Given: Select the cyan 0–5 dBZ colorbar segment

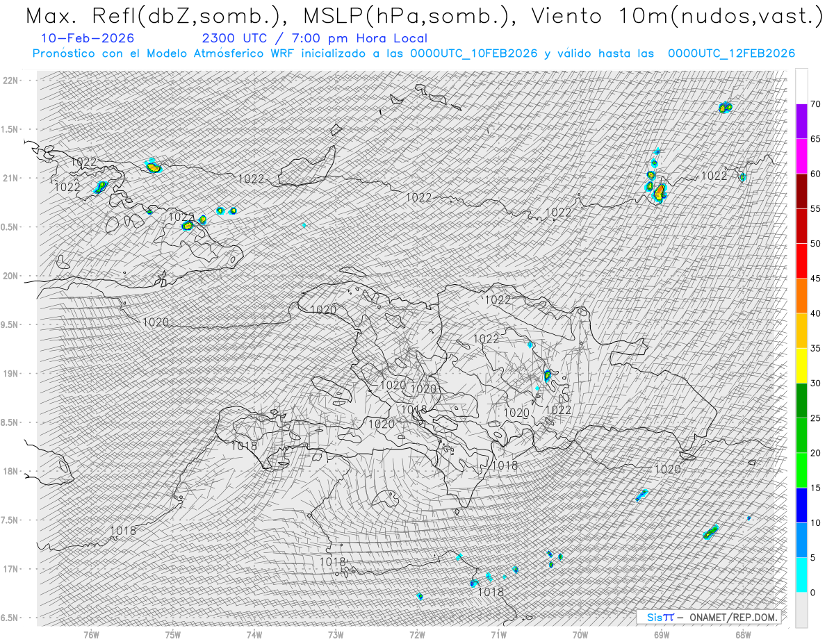Looking at the screenshot, I should coord(801,575).
